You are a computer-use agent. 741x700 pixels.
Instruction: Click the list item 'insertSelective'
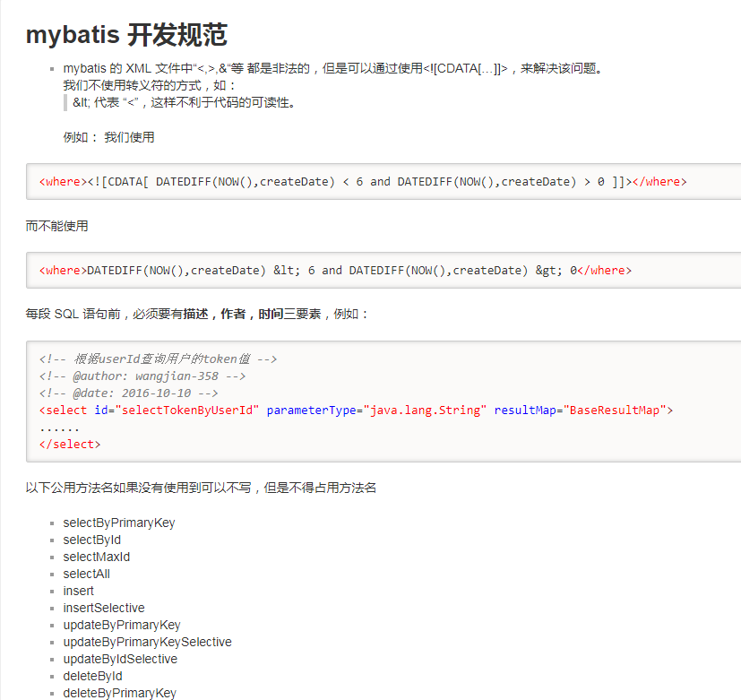pos(104,608)
